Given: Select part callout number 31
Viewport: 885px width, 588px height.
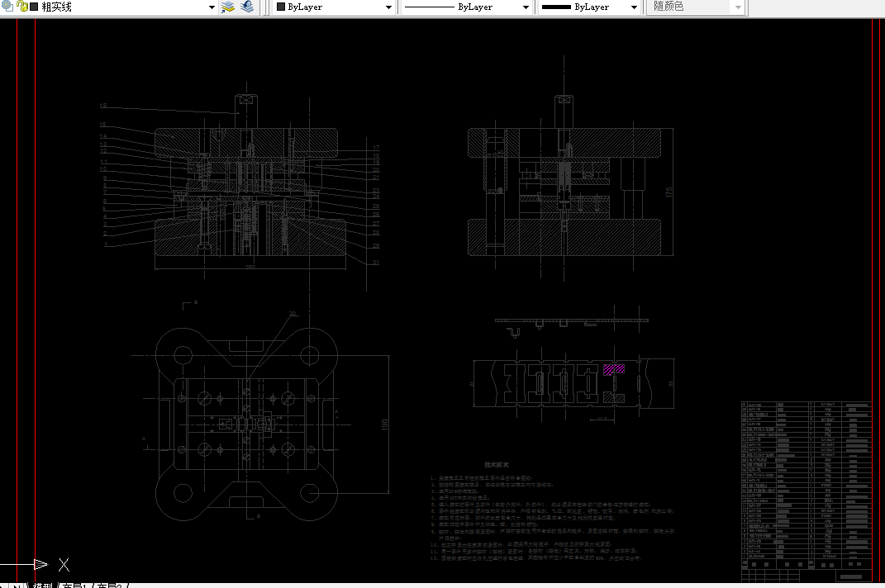Looking at the screenshot, I should coord(376,263).
